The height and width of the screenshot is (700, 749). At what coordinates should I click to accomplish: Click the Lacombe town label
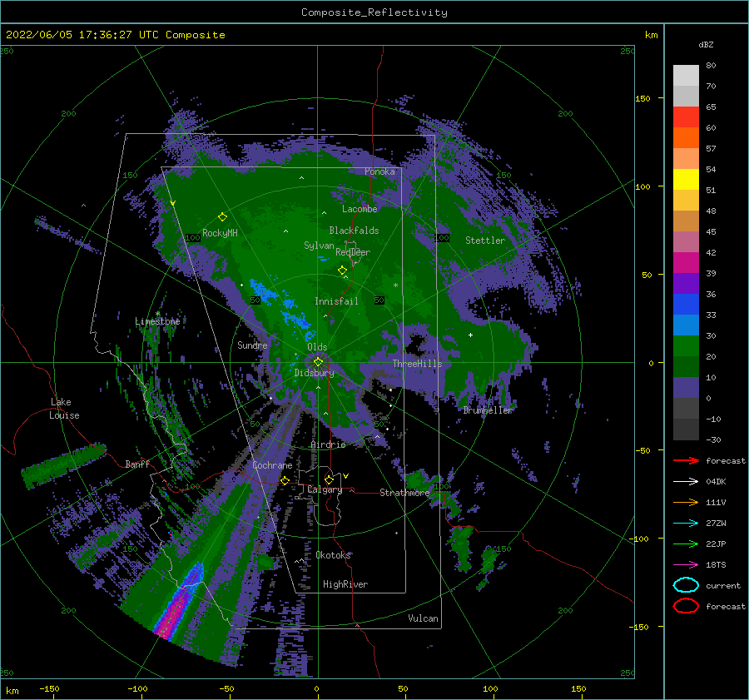click(x=360, y=209)
